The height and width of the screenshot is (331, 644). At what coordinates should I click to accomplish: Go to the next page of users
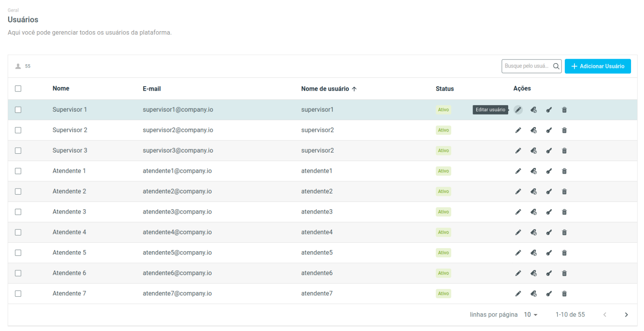coord(626,315)
